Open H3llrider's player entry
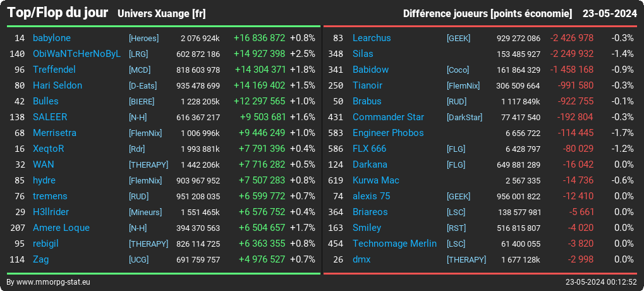The width and height of the screenshot is (644, 291). coord(51,212)
